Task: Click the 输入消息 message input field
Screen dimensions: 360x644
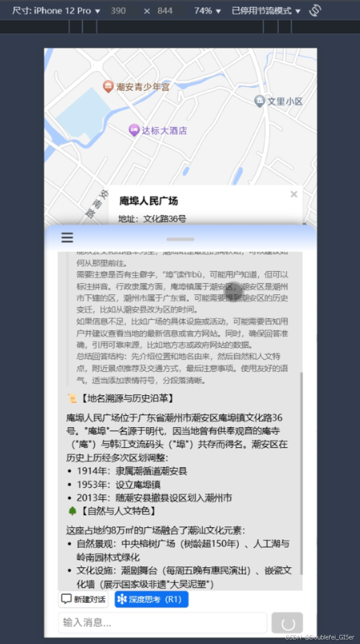Action: click(x=163, y=623)
